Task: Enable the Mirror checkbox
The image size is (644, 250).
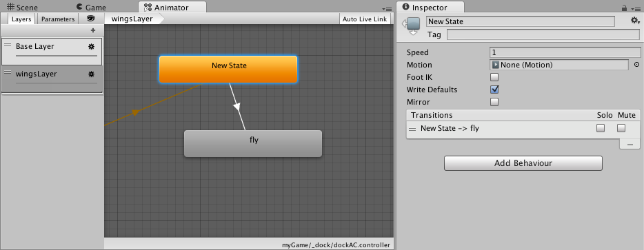Action: 494,102
